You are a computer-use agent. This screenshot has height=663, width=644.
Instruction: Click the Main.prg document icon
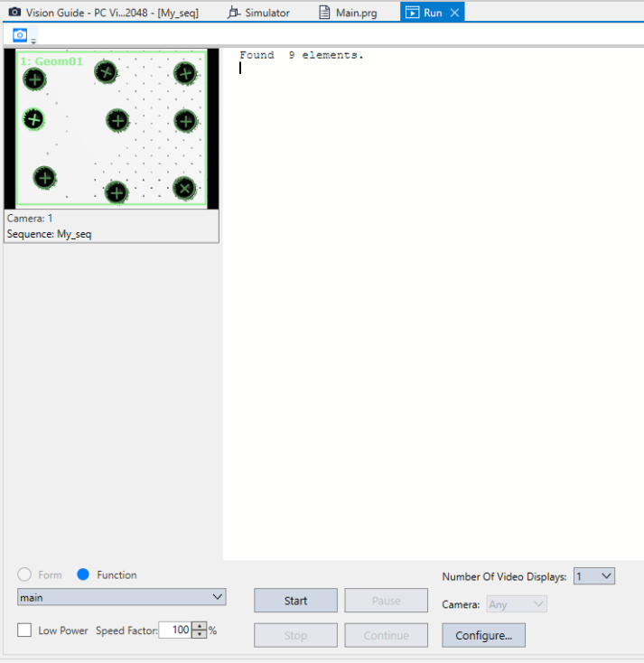click(324, 13)
